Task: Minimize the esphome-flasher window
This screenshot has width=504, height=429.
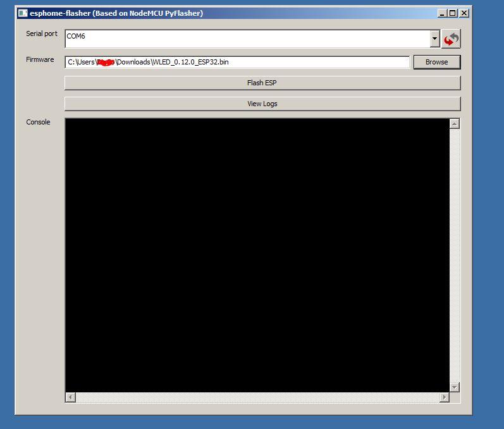Action: click(x=442, y=13)
